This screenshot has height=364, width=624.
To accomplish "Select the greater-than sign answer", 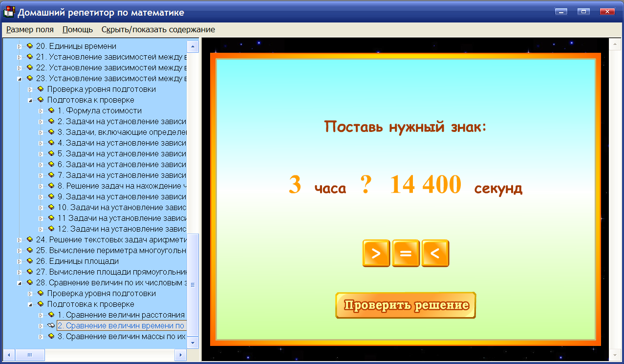I will (x=376, y=253).
